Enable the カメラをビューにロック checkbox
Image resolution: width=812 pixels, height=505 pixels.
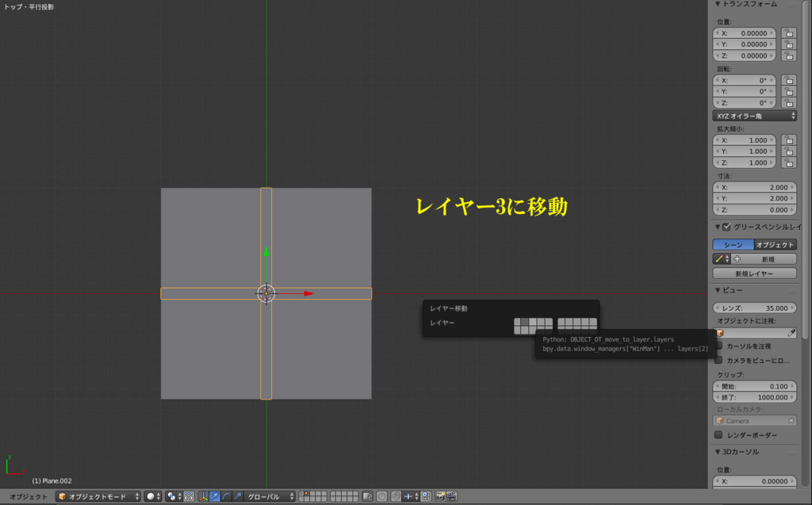[718, 360]
